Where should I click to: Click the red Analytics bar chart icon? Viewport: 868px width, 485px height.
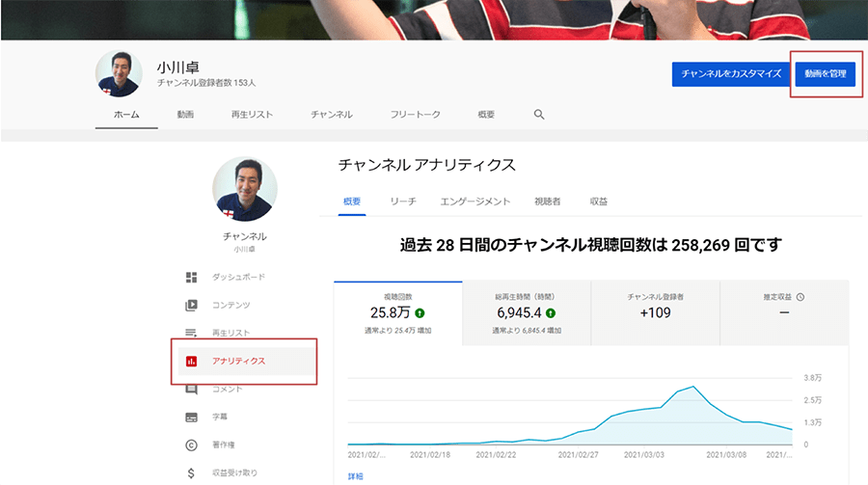(191, 361)
